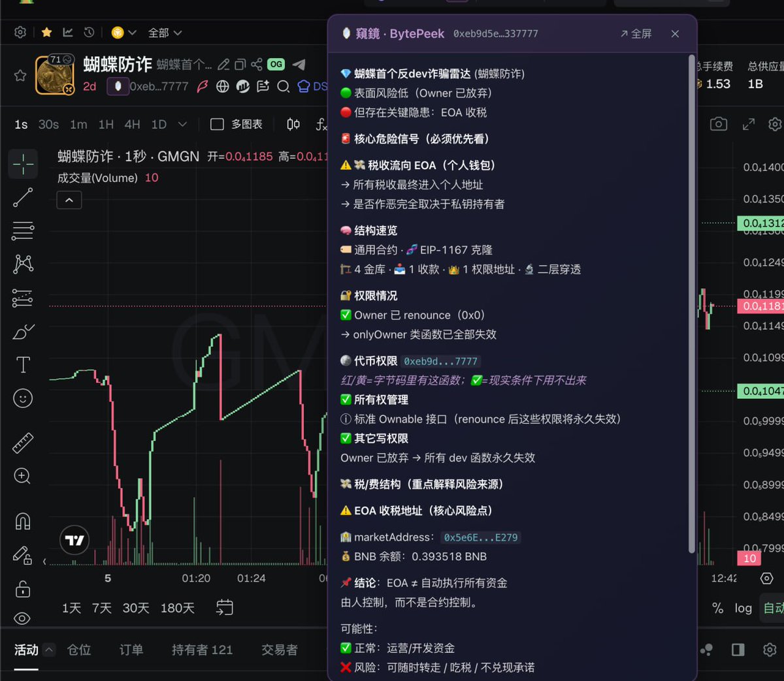
Task: Select the 1s timeframe
Action: [x=21, y=124]
